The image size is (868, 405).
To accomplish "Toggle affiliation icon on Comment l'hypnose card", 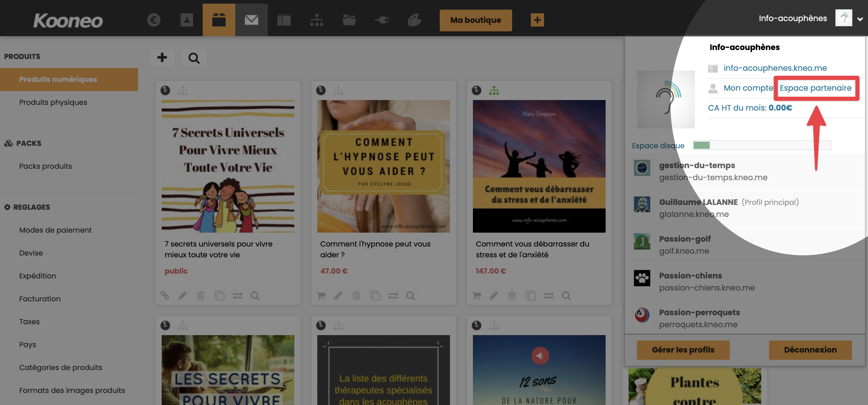I will [x=338, y=90].
